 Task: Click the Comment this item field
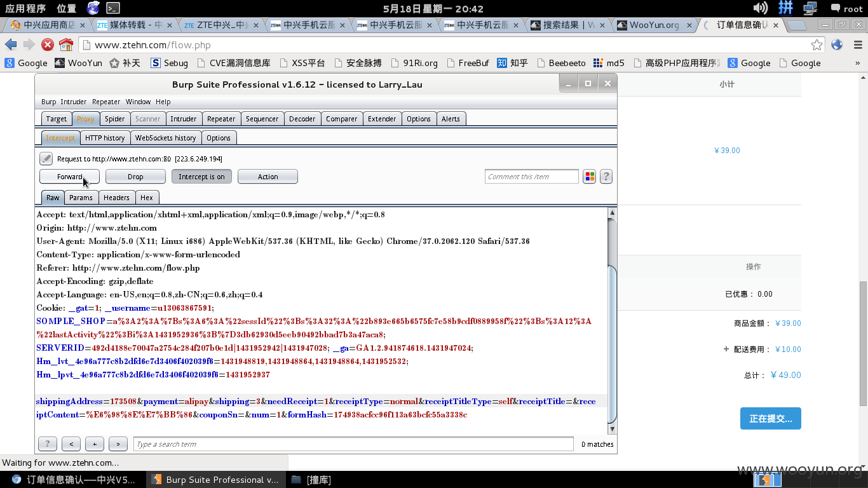pyautogui.click(x=532, y=177)
